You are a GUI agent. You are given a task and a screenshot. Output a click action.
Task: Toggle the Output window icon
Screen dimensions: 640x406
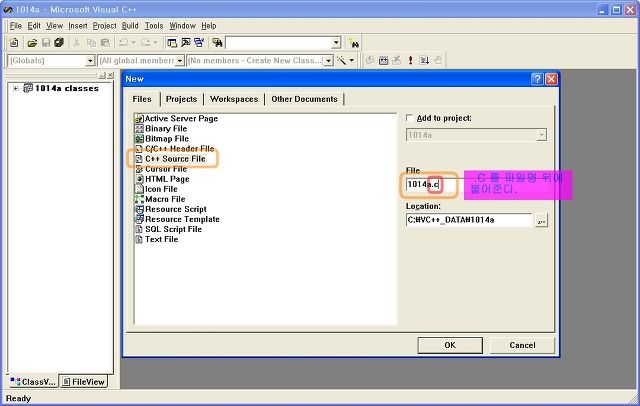[186, 42]
